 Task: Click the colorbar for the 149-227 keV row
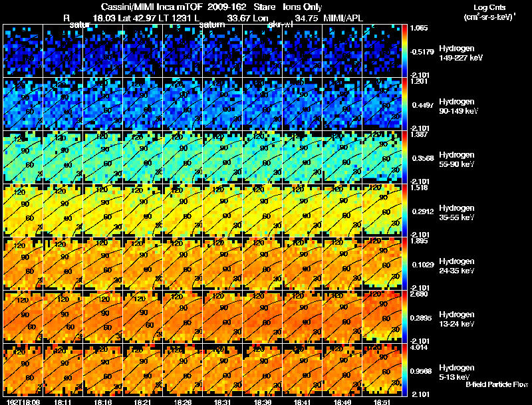coord(404,51)
